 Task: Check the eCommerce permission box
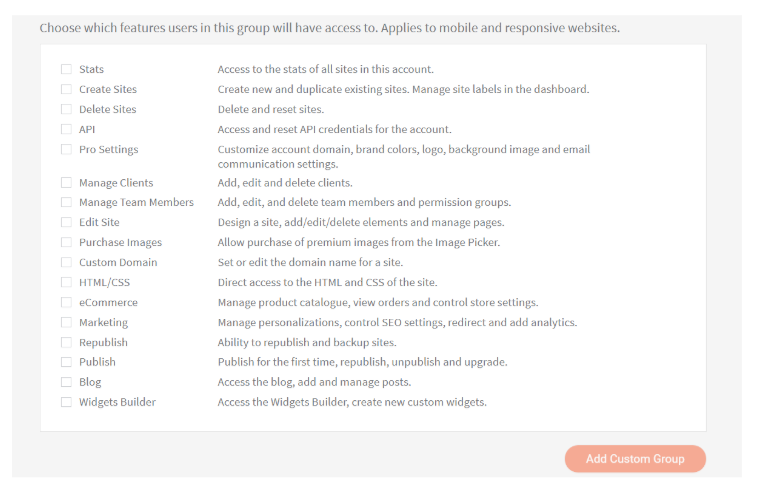[x=66, y=302]
